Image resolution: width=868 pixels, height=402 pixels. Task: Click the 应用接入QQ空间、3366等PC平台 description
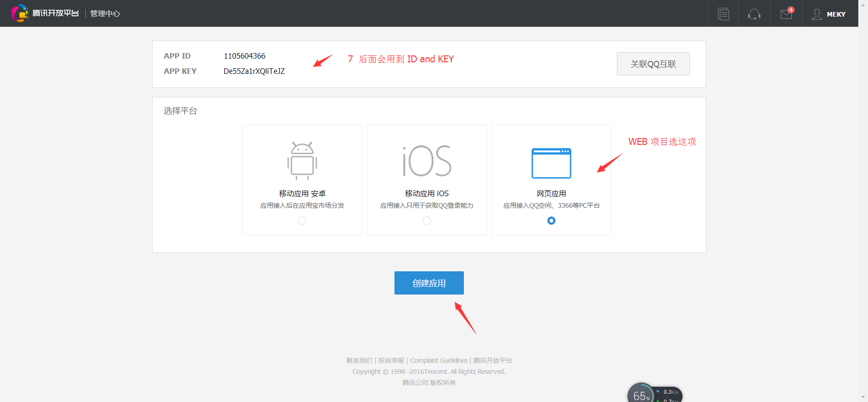551,205
